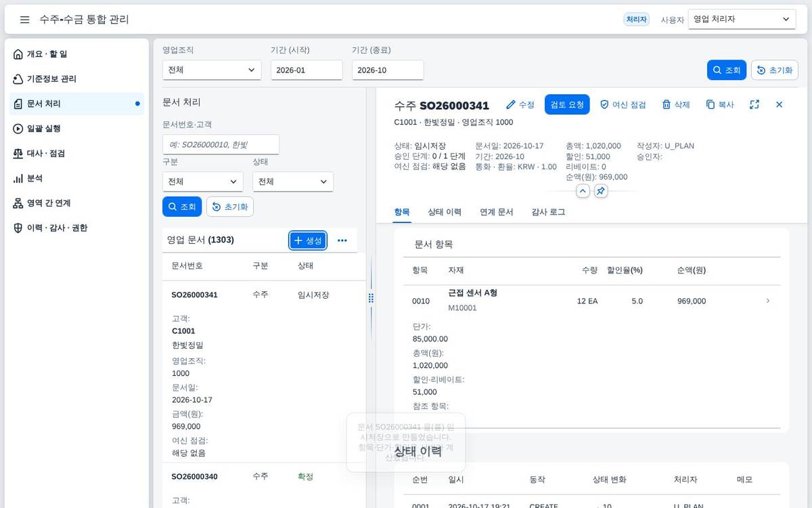Click the 상태 column header in list
This screenshot has width=812, height=508.
305,266
